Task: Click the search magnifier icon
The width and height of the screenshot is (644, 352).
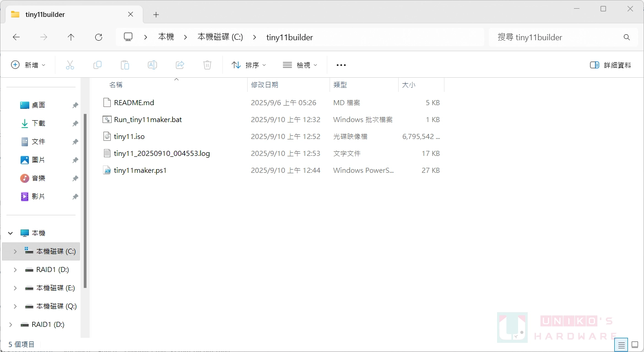Action: (x=627, y=37)
